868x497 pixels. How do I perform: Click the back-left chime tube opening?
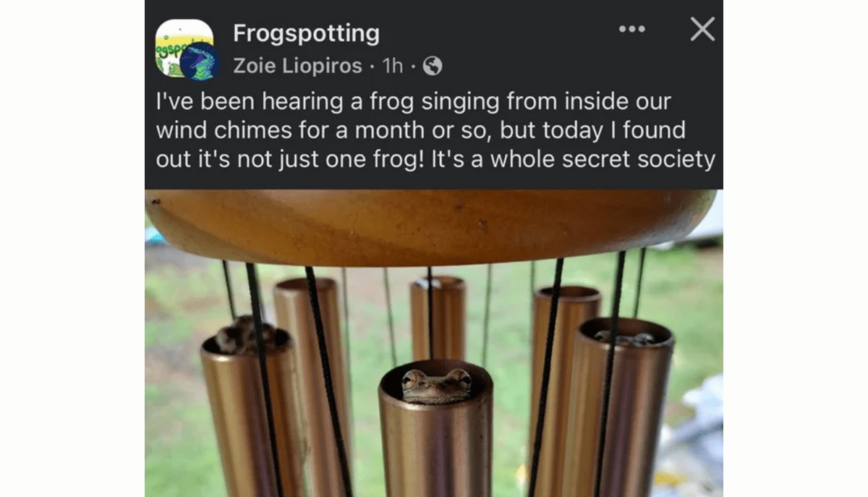(305, 284)
